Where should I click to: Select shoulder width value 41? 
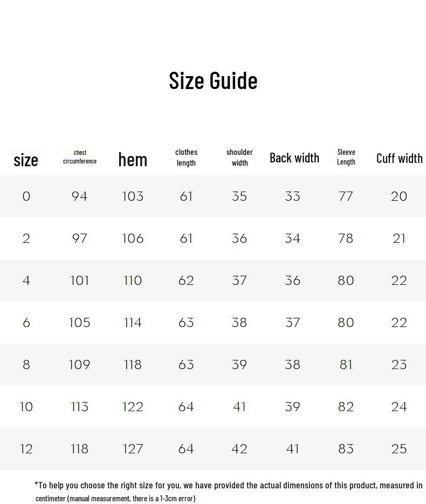click(239, 407)
